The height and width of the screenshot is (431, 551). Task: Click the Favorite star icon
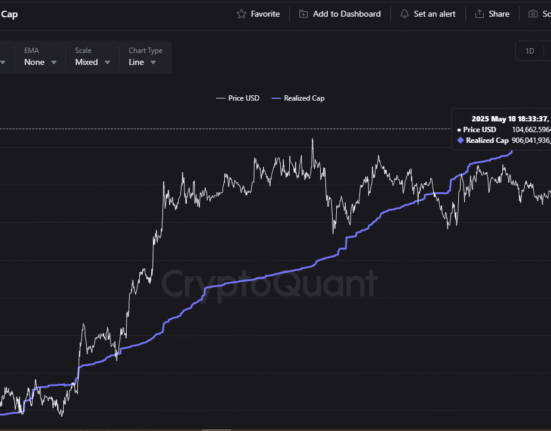[241, 14]
